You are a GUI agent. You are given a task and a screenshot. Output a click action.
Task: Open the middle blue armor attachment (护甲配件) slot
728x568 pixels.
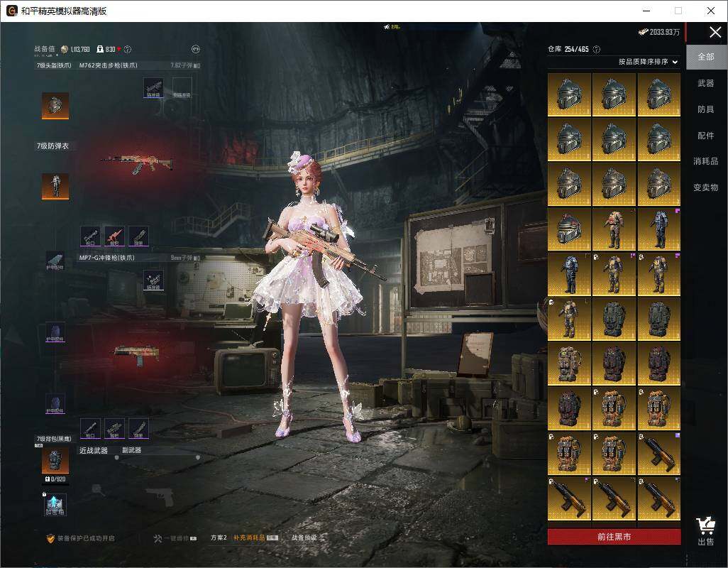[x=55, y=332]
